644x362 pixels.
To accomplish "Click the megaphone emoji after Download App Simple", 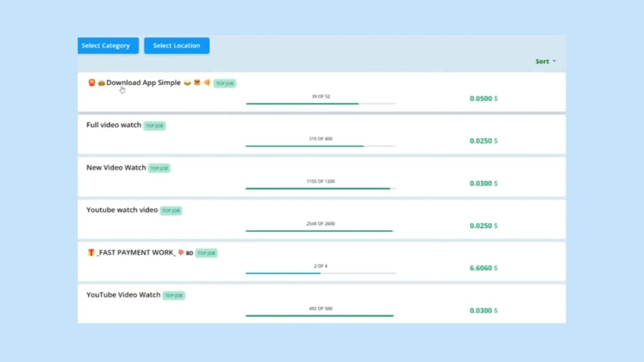I will (x=207, y=83).
